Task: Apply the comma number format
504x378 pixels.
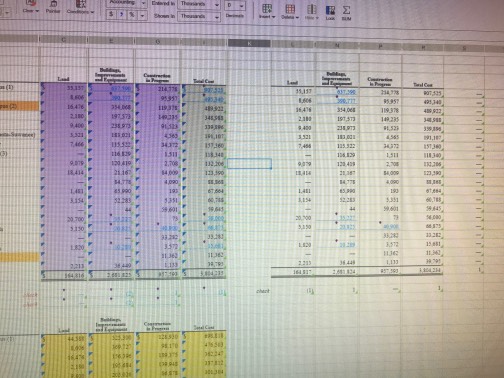Action: click(x=122, y=15)
